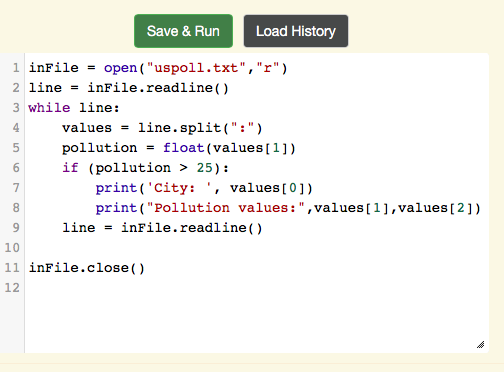Click line number 1 in the gutter
The image size is (504, 372).
(x=16, y=68)
